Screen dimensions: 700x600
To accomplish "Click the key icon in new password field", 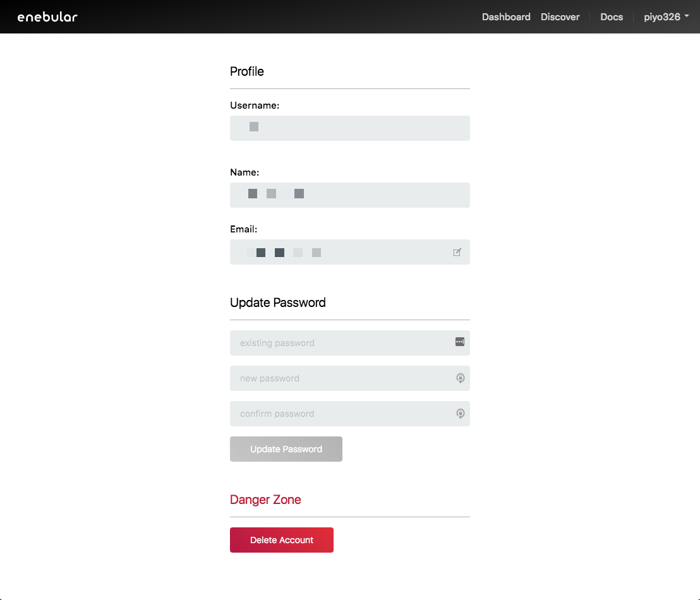I will pos(460,378).
